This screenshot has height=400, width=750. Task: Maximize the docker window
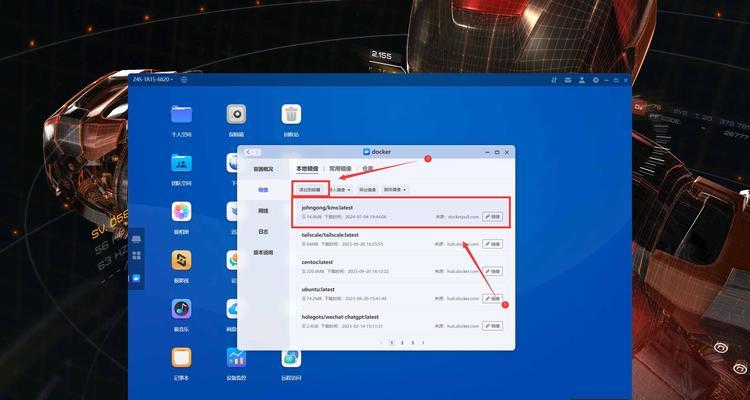click(x=497, y=152)
